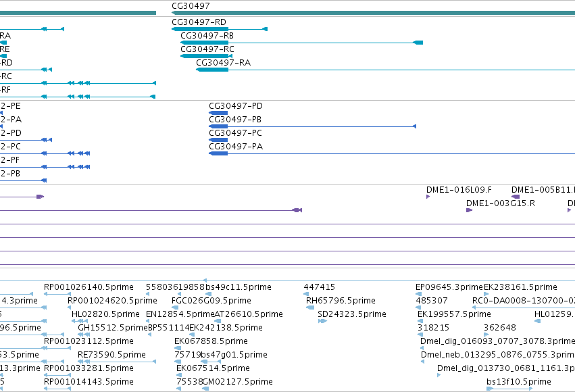Select the RP001023112.5prime EST label
Viewport: 575px width, 392px height.
[89, 341]
